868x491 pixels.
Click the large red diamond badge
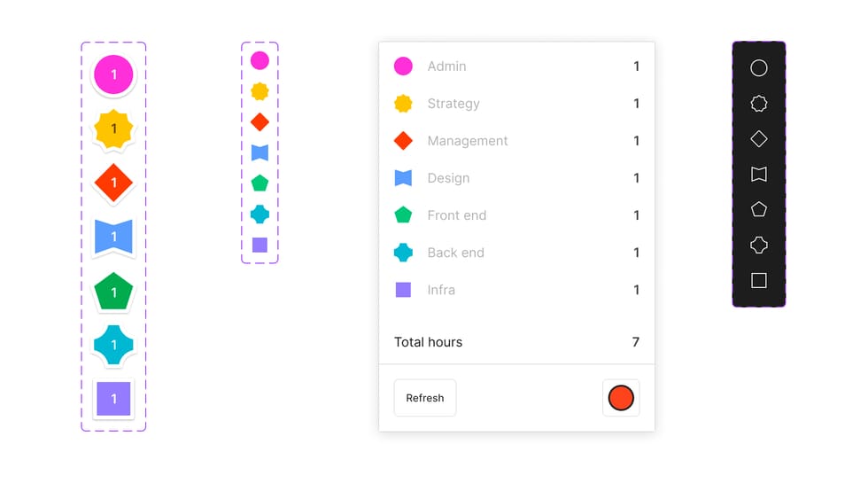pos(113,183)
